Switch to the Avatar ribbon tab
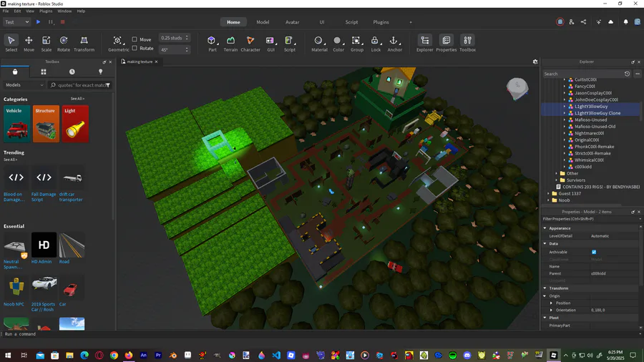Screen dimensions: 644x362 point(292,22)
